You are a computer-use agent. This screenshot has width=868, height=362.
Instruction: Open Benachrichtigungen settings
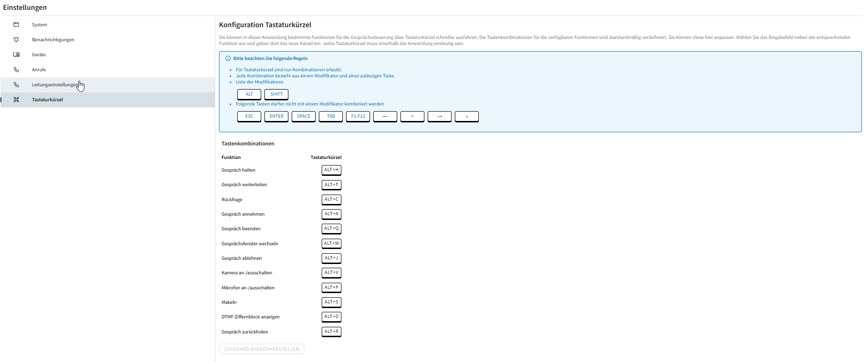pyautogui.click(x=53, y=40)
